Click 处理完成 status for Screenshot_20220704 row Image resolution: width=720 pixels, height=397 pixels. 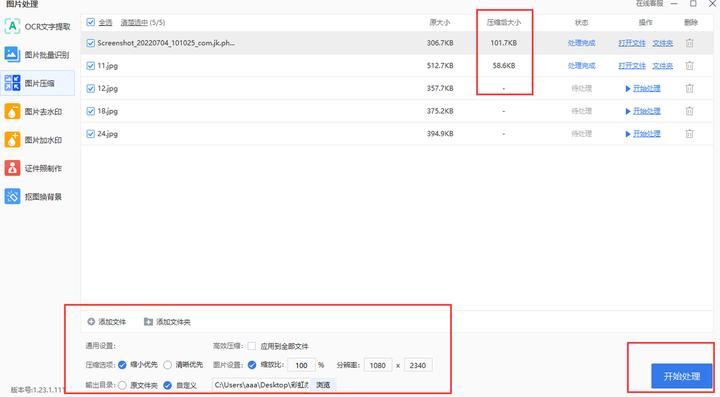[x=581, y=43]
